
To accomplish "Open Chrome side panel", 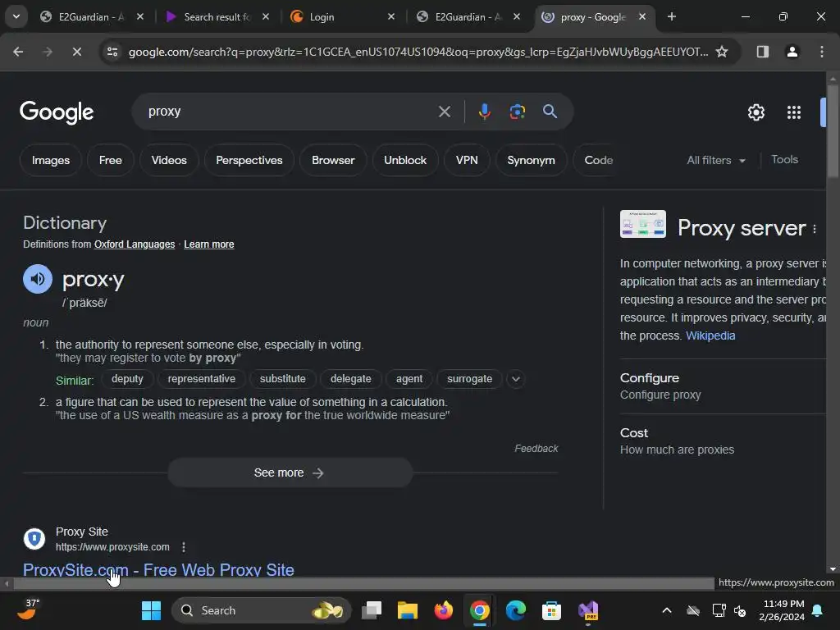I will point(762,52).
